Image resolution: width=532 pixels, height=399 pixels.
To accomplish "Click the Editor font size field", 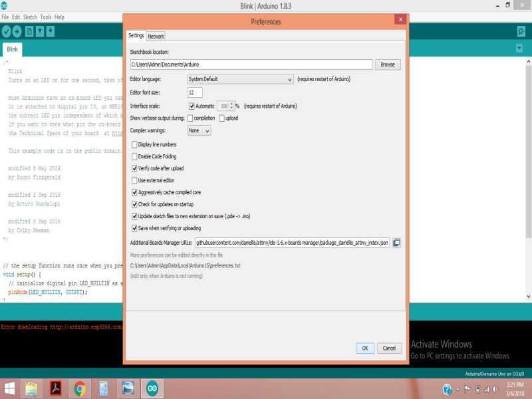I will click(195, 92).
